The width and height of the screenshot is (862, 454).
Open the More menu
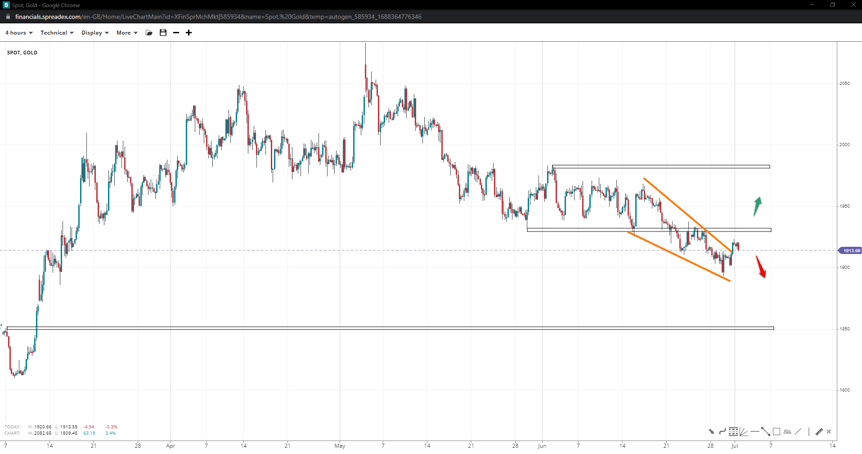pyautogui.click(x=126, y=33)
